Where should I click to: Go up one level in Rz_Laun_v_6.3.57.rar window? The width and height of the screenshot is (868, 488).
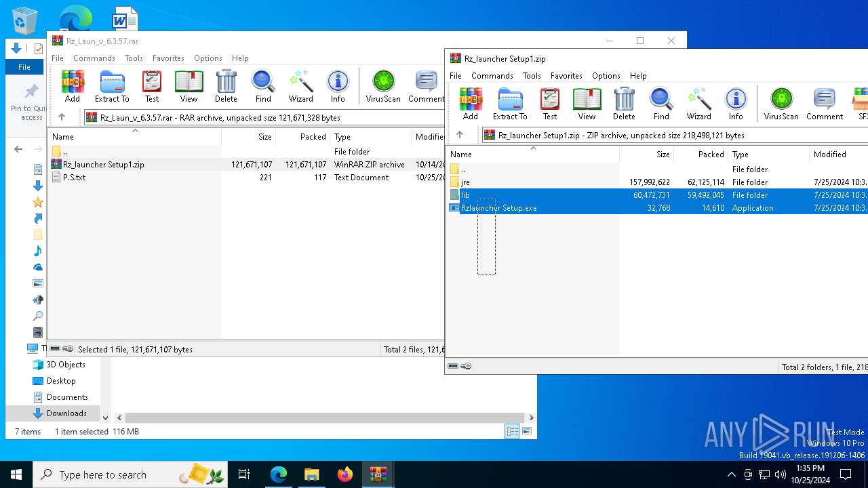pos(62,117)
